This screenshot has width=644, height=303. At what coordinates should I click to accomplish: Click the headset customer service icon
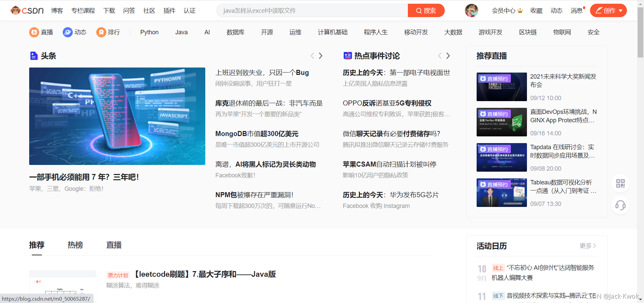(x=620, y=205)
